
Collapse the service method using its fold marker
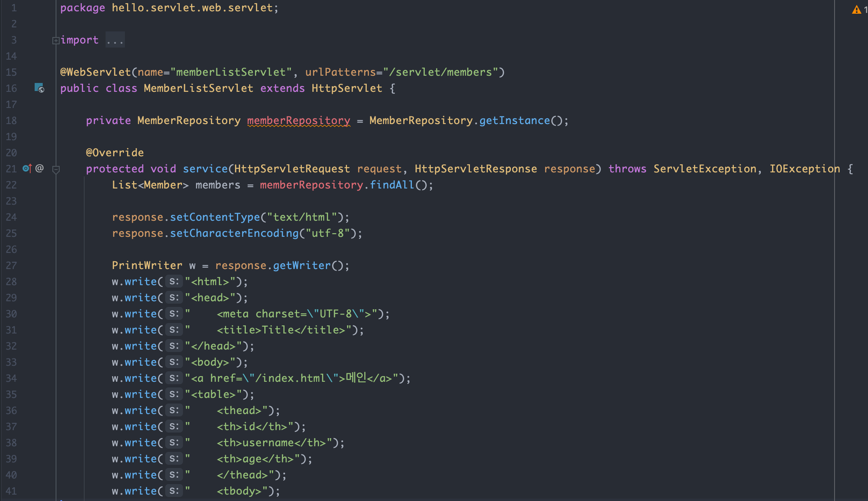pos(56,170)
